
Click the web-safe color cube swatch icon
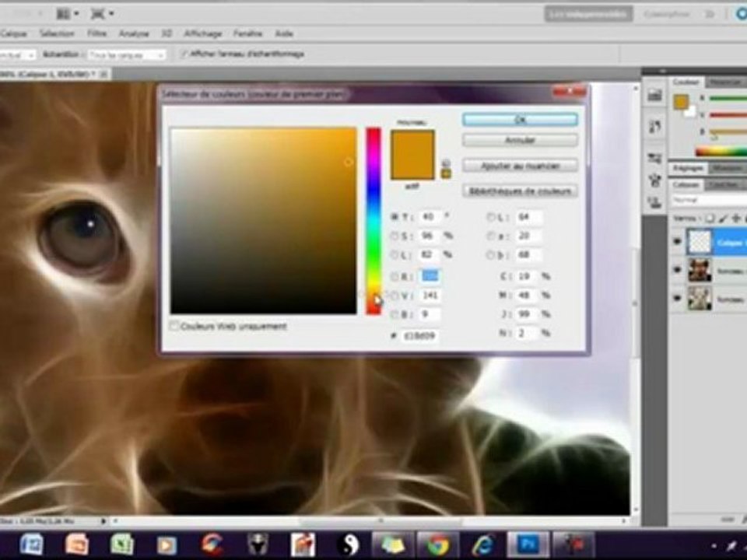point(446,173)
